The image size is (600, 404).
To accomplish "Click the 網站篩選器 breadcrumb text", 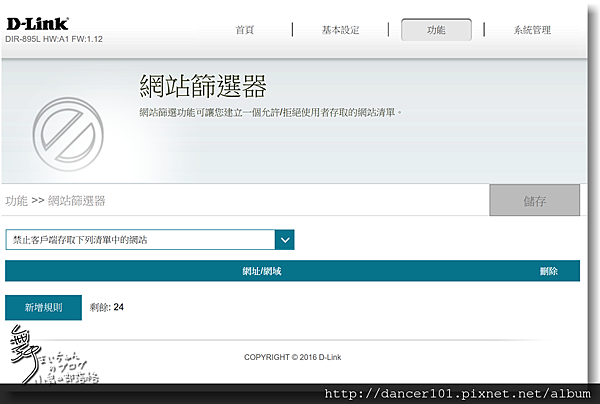I will click(77, 200).
